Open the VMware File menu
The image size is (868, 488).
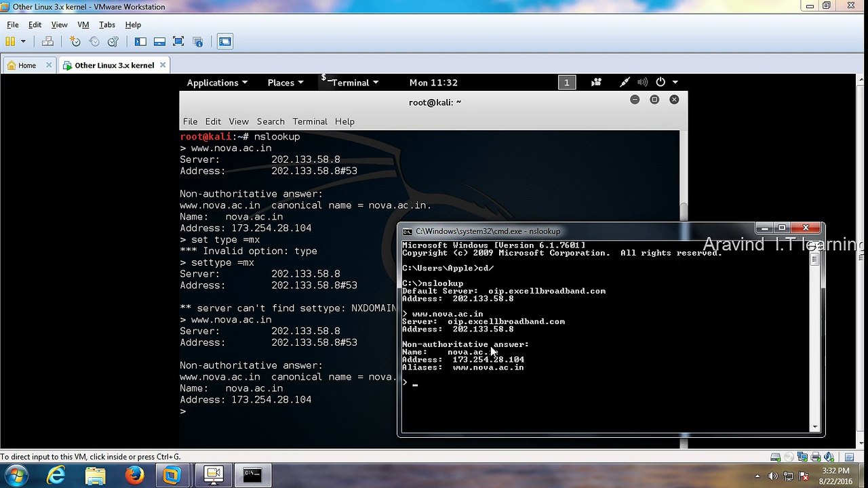(13, 24)
